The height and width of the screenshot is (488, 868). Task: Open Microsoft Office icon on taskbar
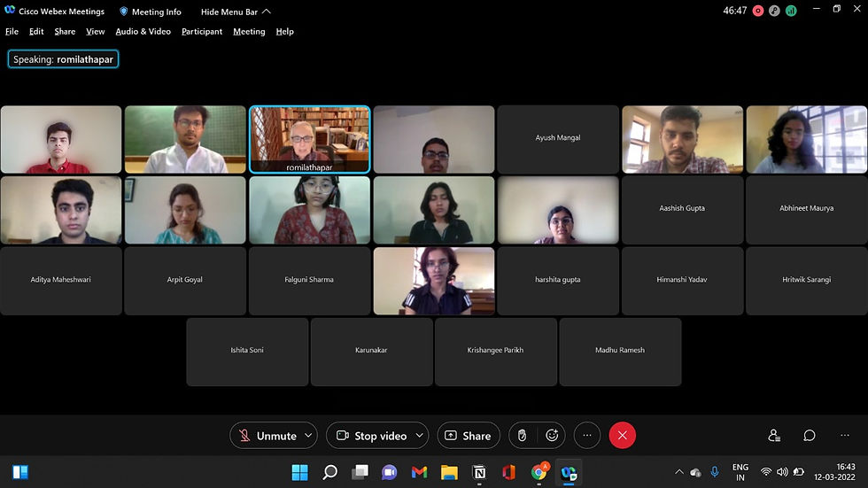pos(508,473)
